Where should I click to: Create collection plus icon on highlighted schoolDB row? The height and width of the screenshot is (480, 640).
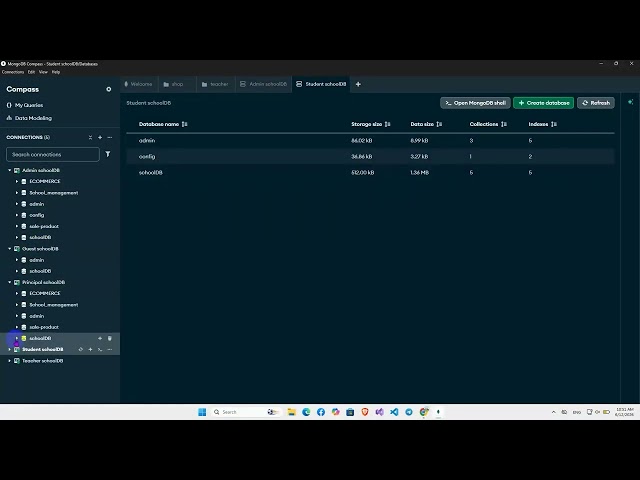click(100, 338)
